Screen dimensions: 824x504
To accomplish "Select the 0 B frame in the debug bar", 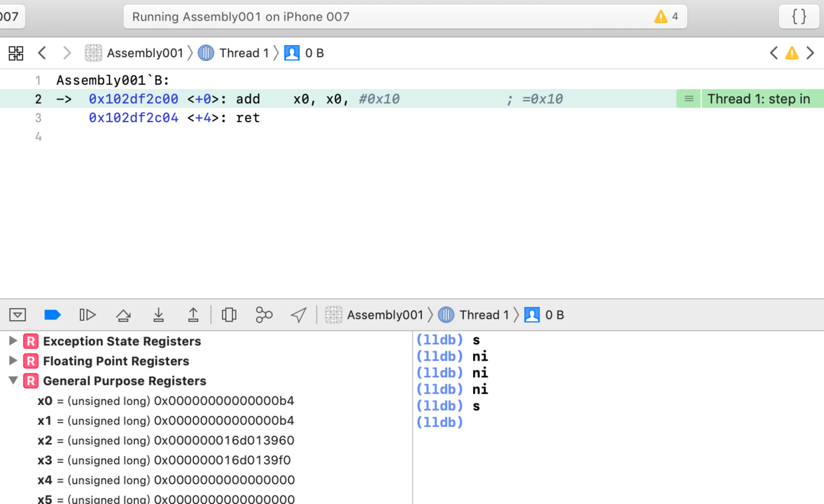I will [544, 315].
